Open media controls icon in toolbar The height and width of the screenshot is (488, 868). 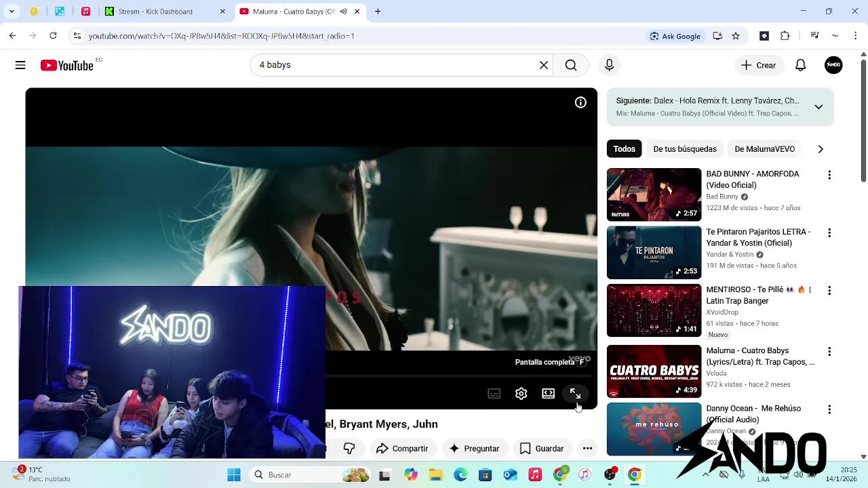[x=815, y=36]
